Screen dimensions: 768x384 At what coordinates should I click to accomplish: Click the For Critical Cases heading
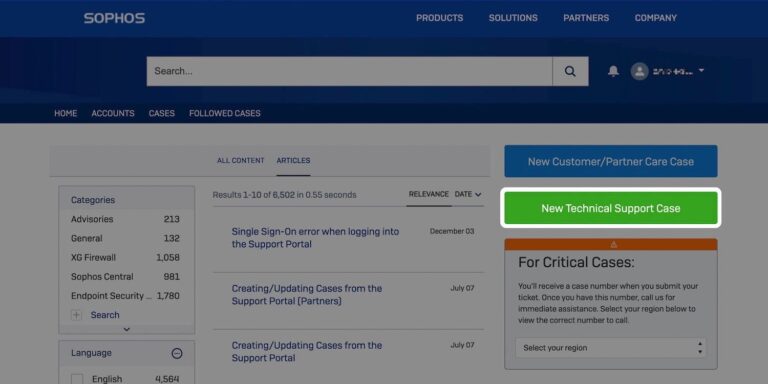(x=576, y=262)
